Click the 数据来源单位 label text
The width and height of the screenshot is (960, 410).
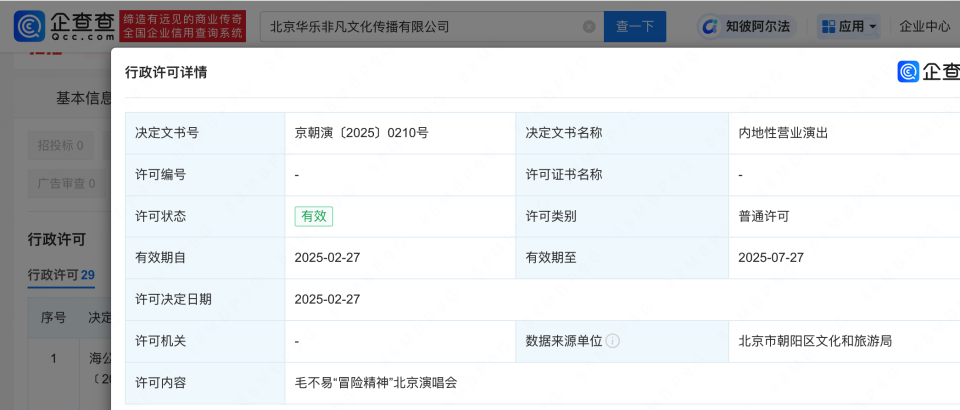563,341
